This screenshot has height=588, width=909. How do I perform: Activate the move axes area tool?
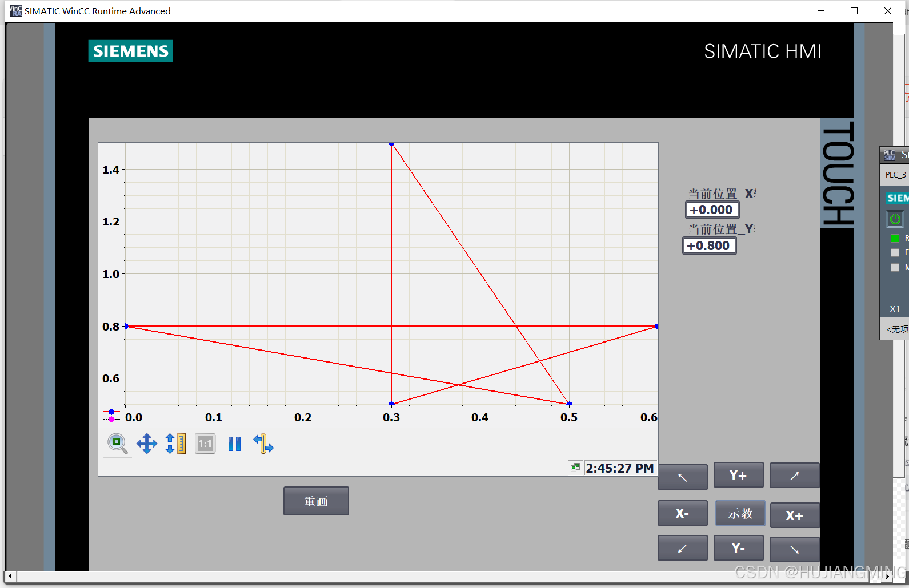(x=147, y=444)
